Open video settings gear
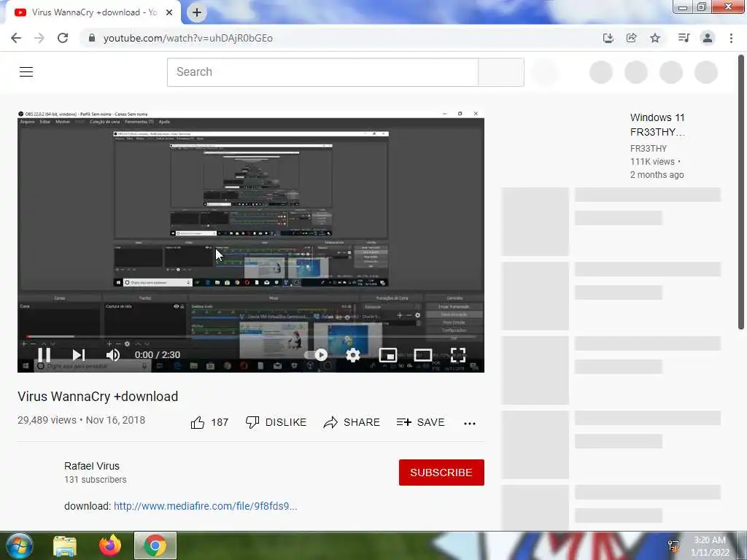The image size is (747, 560). (353, 355)
